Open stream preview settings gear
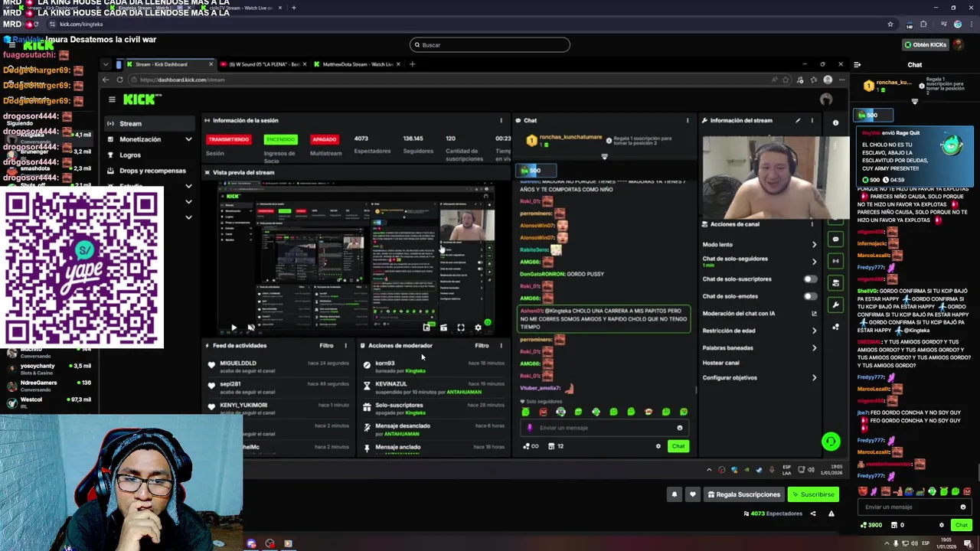The image size is (980, 551). pyautogui.click(x=478, y=328)
